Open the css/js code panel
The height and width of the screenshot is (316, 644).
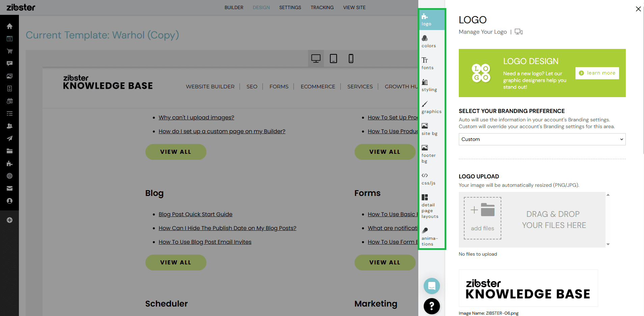(x=428, y=179)
